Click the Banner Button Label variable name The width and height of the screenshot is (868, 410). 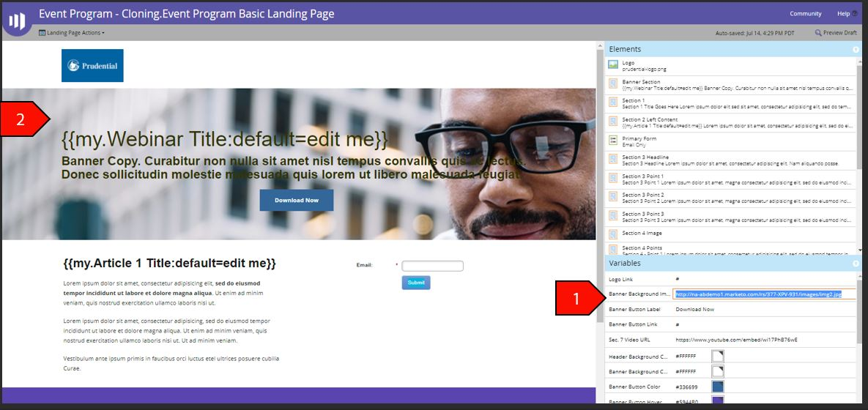[x=634, y=309]
